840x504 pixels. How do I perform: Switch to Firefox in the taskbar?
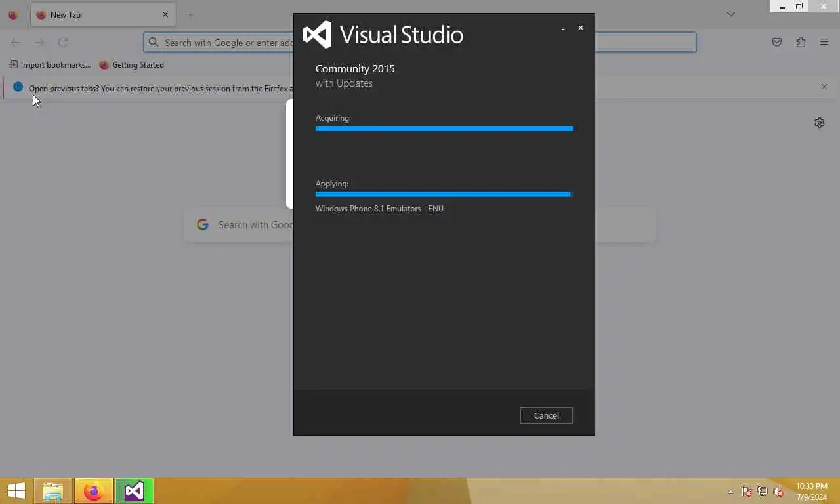94,491
